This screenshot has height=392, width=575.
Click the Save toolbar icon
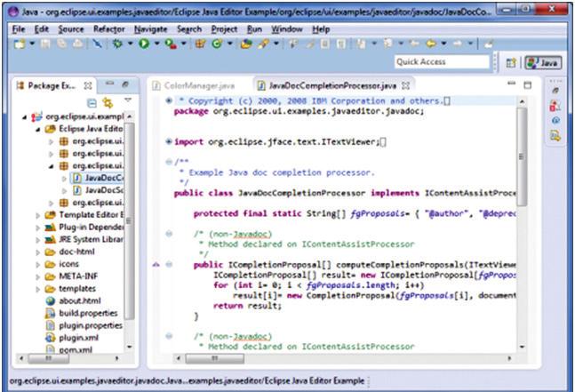tap(45, 44)
